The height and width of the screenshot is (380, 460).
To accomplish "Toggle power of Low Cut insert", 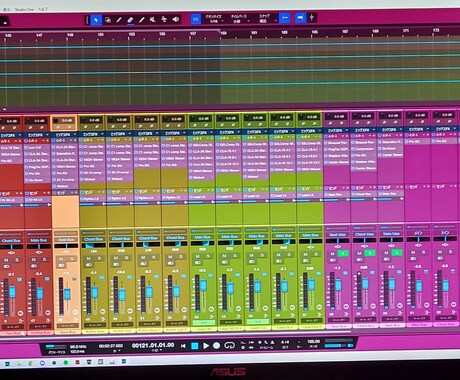I will (26, 147).
